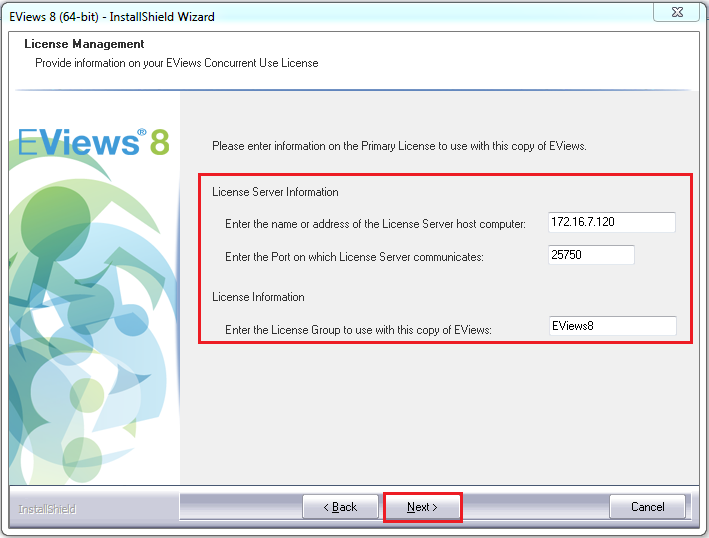Image resolution: width=709 pixels, height=538 pixels.
Task: Click the 'License Server Information' label
Action: (275, 192)
